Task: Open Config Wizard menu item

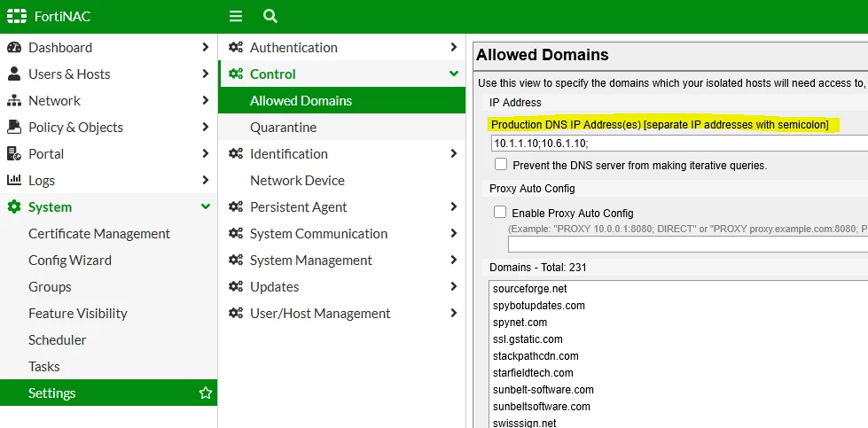Action: tap(108, 260)
